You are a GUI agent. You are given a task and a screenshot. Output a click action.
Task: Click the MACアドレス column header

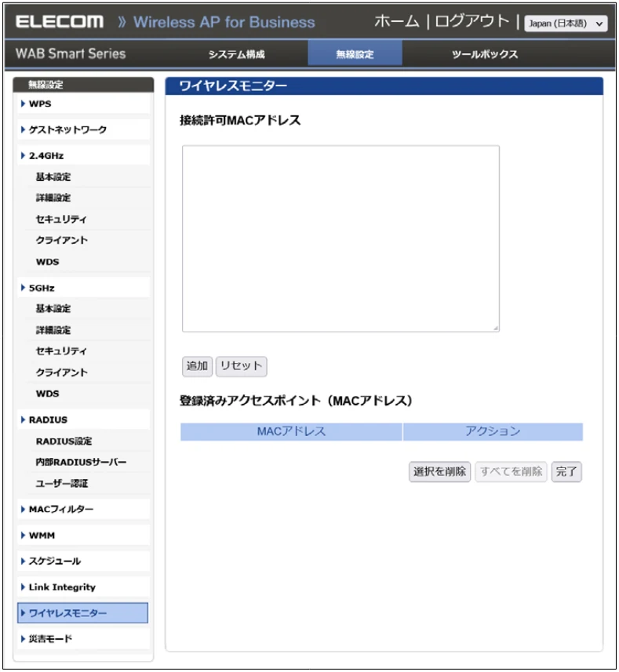click(292, 431)
